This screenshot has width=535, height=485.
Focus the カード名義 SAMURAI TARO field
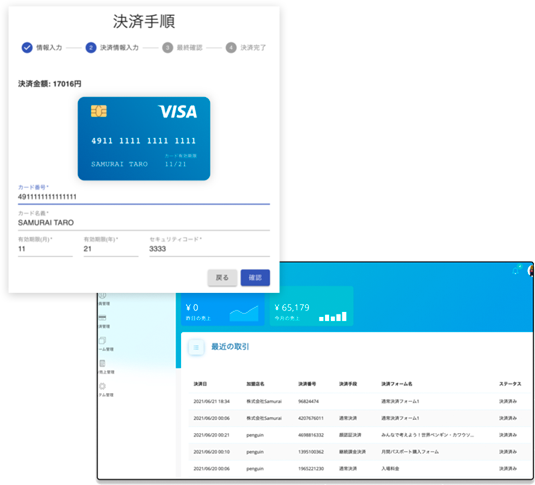click(144, 223)
